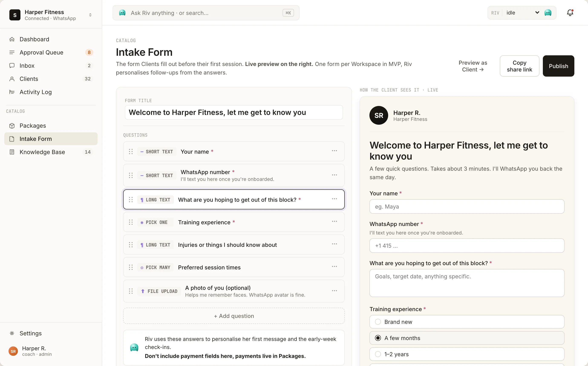Click the eg. Maya name field in preview
Screen dimensions: 588x366
tap(467, 206)
